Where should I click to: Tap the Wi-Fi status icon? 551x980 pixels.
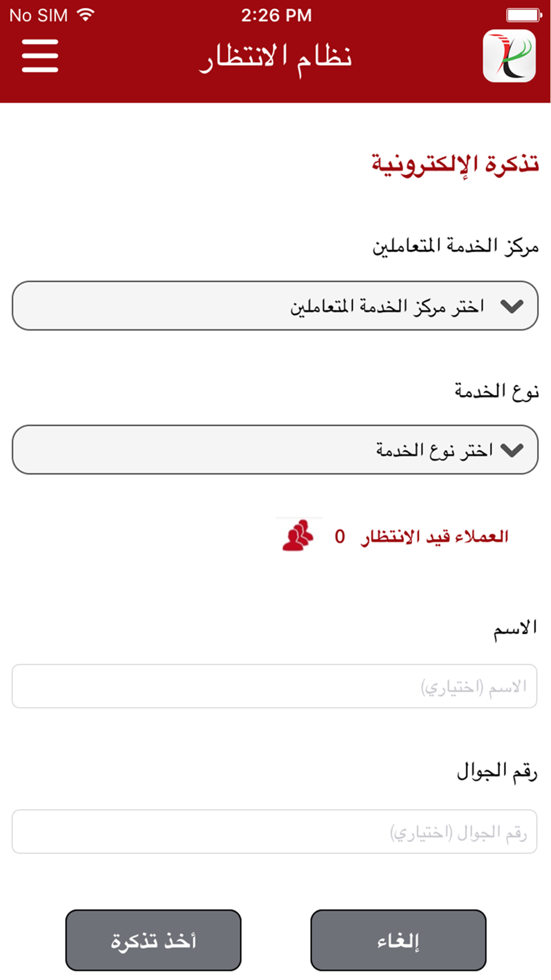(x=85, y=15)
